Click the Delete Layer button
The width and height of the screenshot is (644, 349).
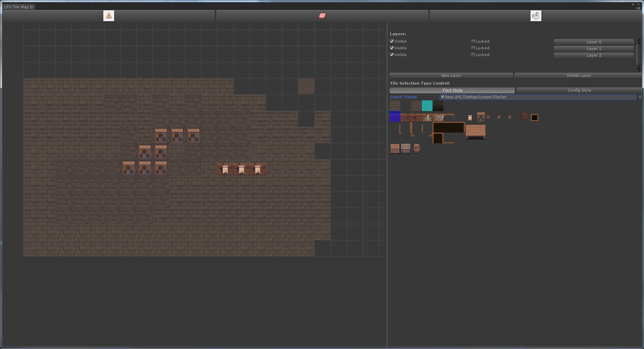point(579,76)
